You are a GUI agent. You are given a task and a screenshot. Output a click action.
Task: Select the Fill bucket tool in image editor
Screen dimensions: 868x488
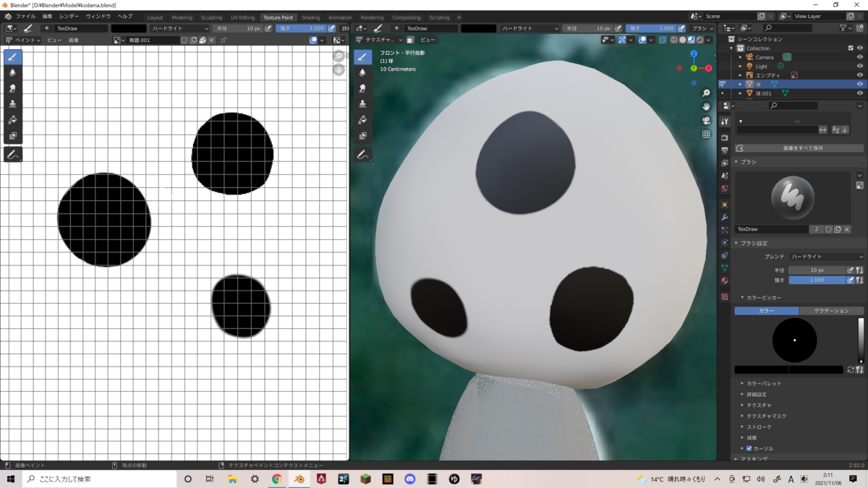point(13,120)
